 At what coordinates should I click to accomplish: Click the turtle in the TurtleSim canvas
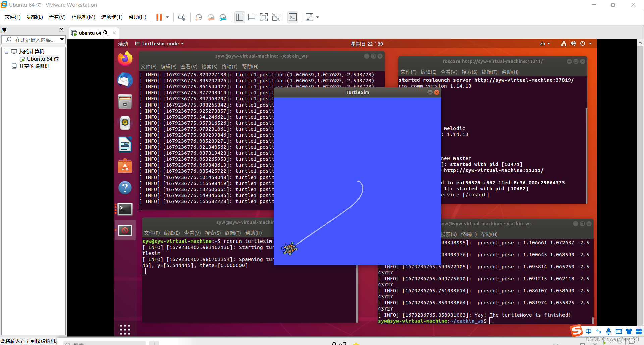(x=289, y=249)
